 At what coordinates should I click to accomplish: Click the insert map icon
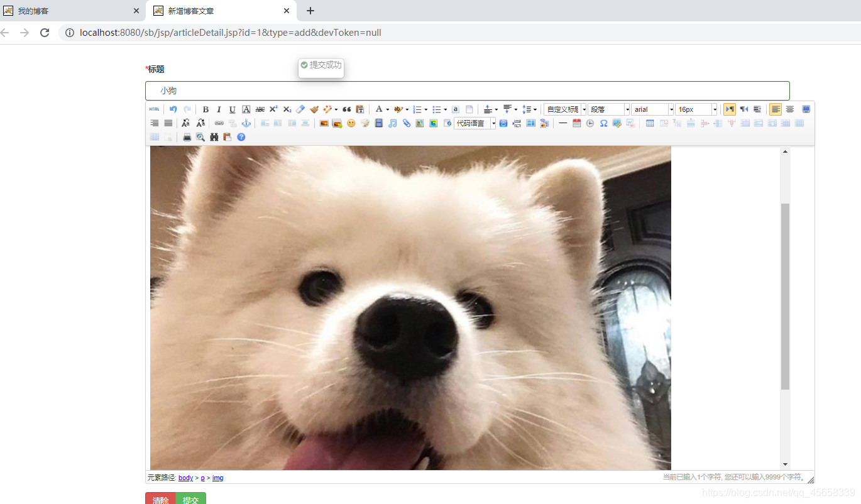(x=420, y=123)
